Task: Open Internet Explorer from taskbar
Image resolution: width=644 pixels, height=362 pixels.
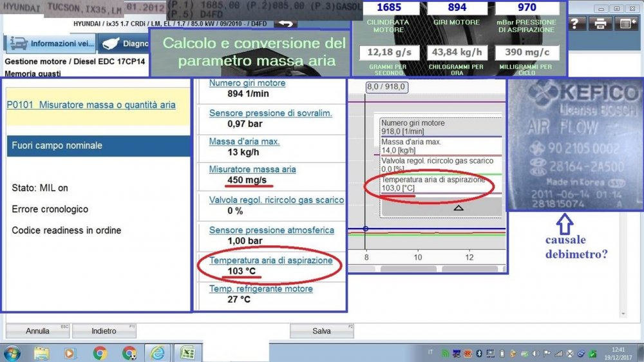Action: click(x=158, y=352)
